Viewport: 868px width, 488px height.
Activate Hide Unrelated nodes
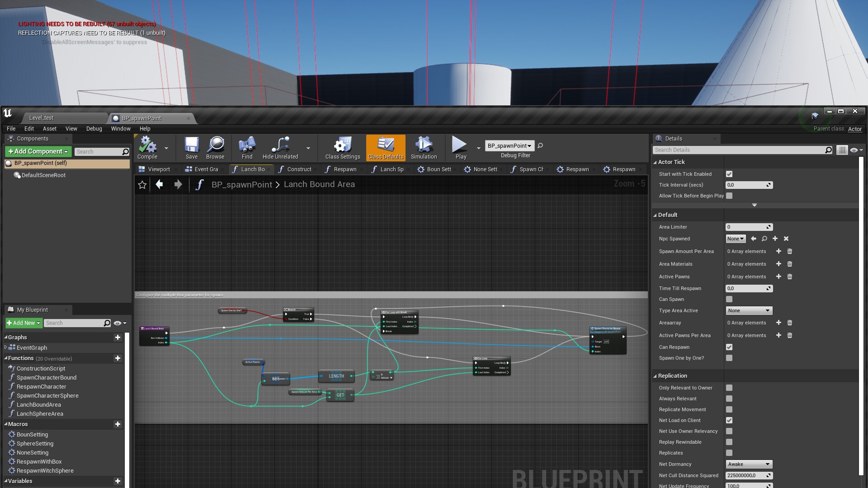tap(280, 148)
